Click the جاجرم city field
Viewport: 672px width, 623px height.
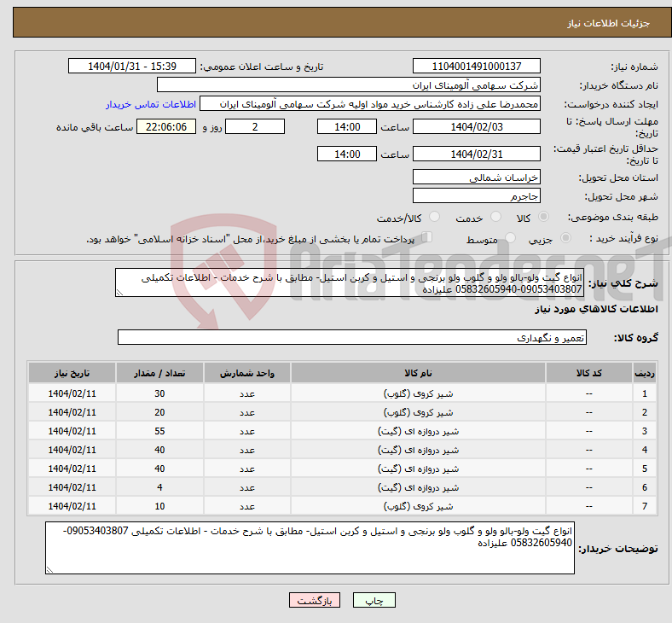[476, 196]
